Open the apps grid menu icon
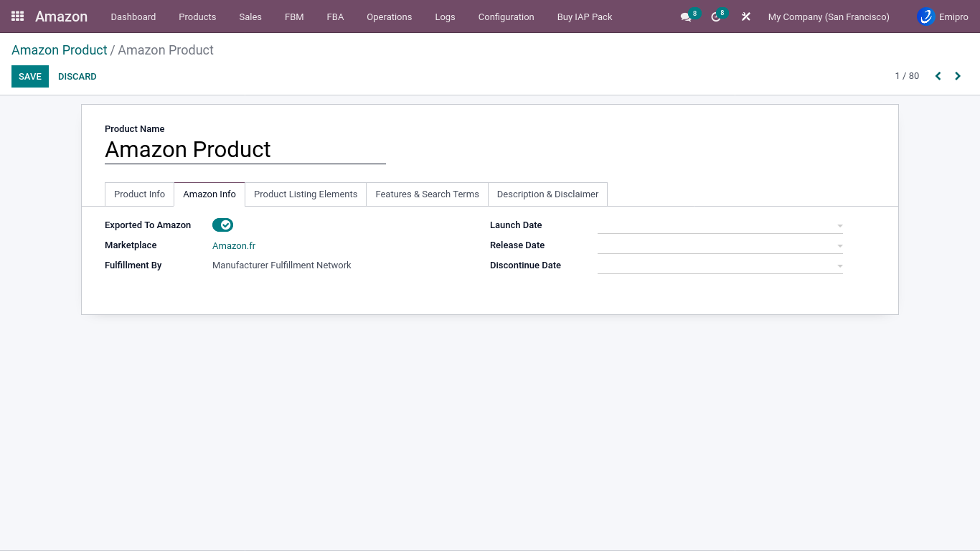Image resolution: width=980 pixels, height=551 pixels. pyautogui.click(x=17, y=16)
